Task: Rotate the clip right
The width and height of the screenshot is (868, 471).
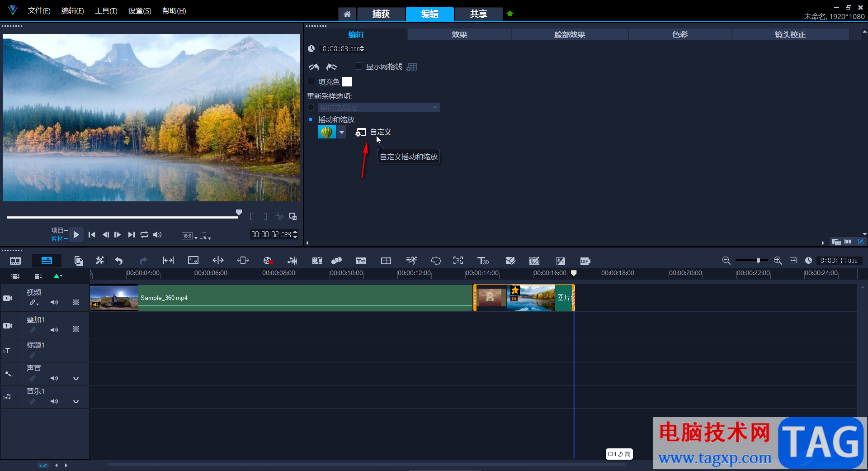Action: click(332, 67)
